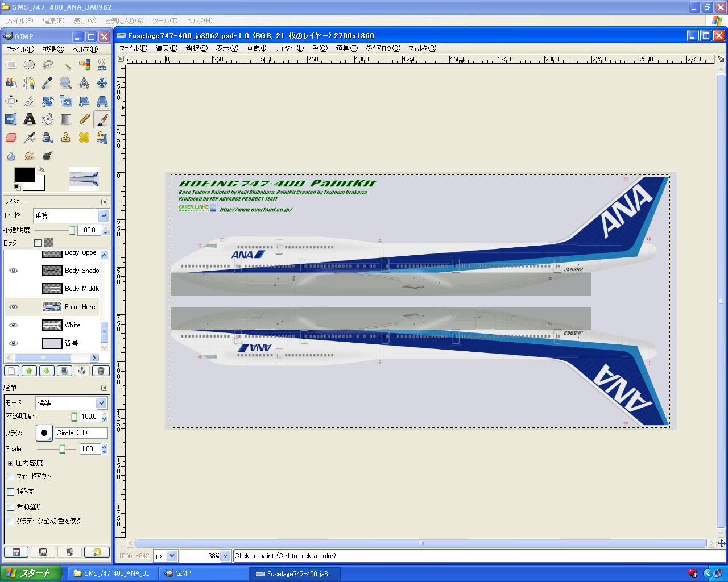Screen dimensions: 728x582
Task: Enable the 揺らす checkbox
Action: (10, 492)
